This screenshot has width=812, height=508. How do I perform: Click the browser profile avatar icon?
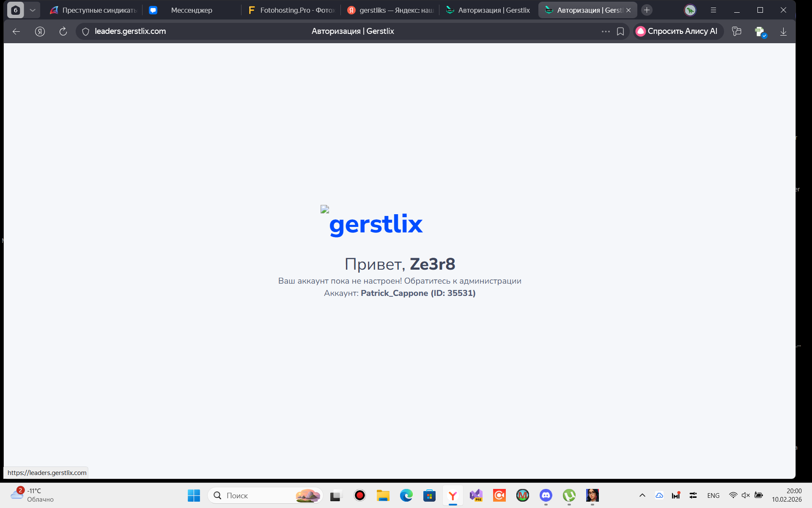(690, 10)
